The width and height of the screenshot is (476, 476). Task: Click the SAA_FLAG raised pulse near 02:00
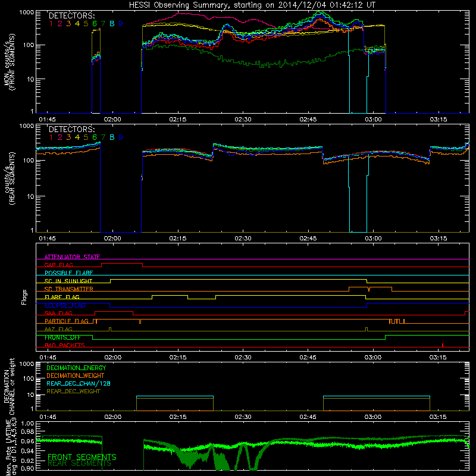tap(114, 314)
